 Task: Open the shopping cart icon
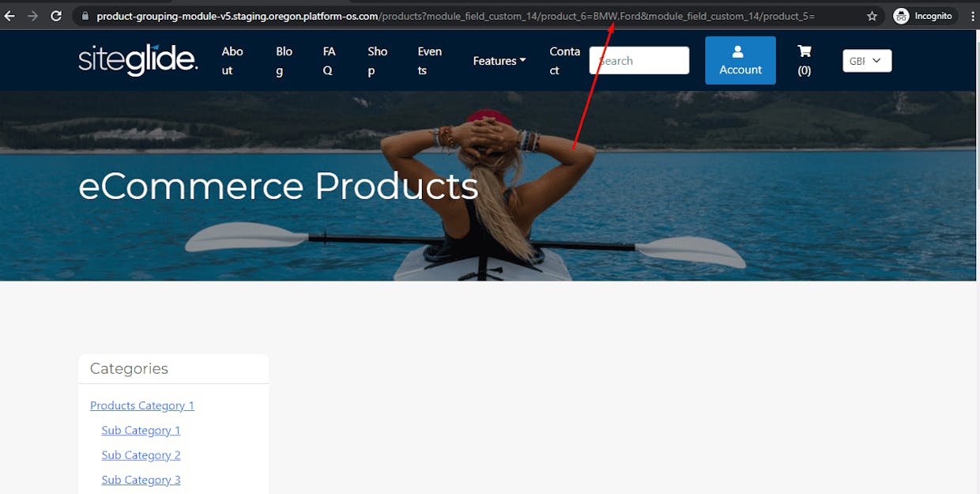point(804,60)
